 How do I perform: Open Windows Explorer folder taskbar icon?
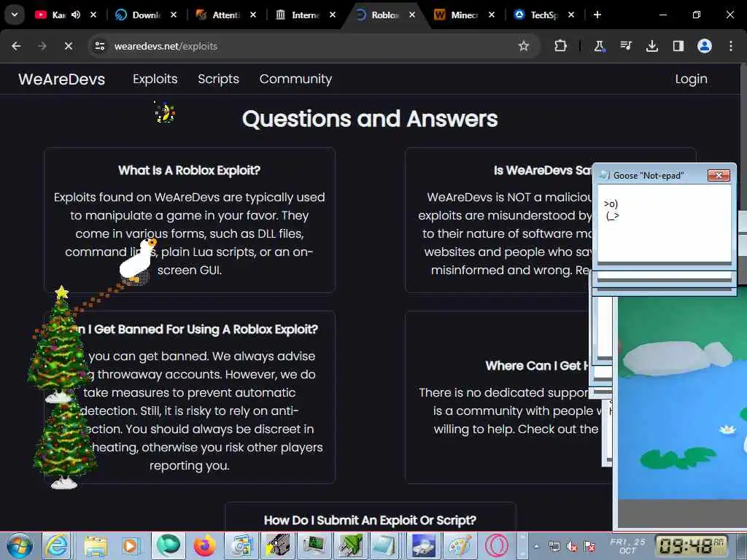point(96,545)
